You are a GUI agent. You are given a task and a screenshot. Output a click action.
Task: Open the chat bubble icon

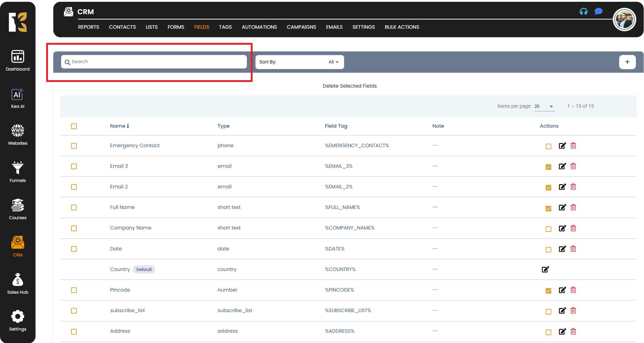point(599,11)
